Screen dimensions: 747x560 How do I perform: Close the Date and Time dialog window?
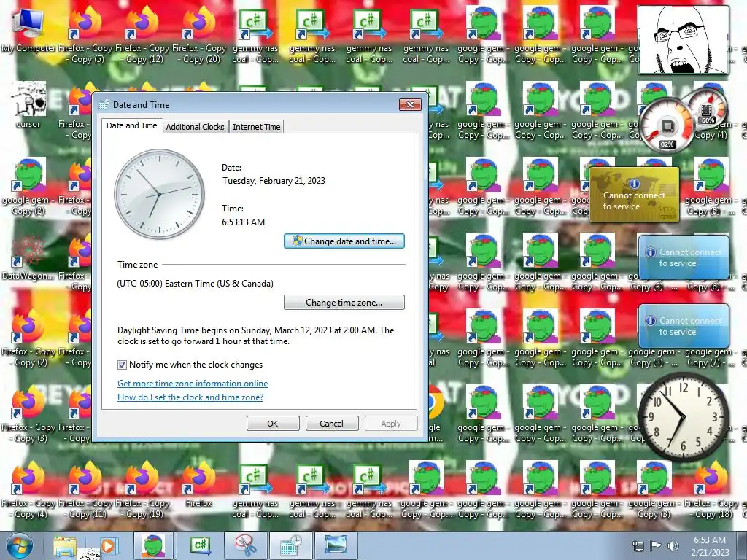[x=410, y=104]
